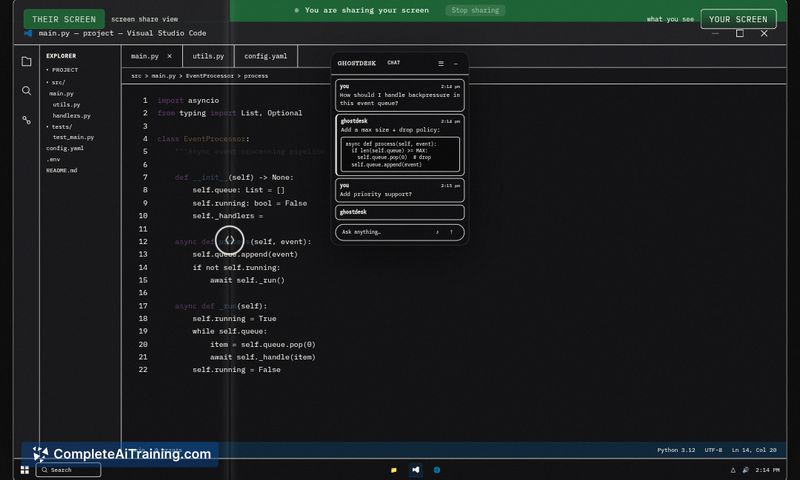The height and width of the screenshot is (480, 800).
Task: Click the microphone icon in Ask anything field
Action: tap(437, 232)
